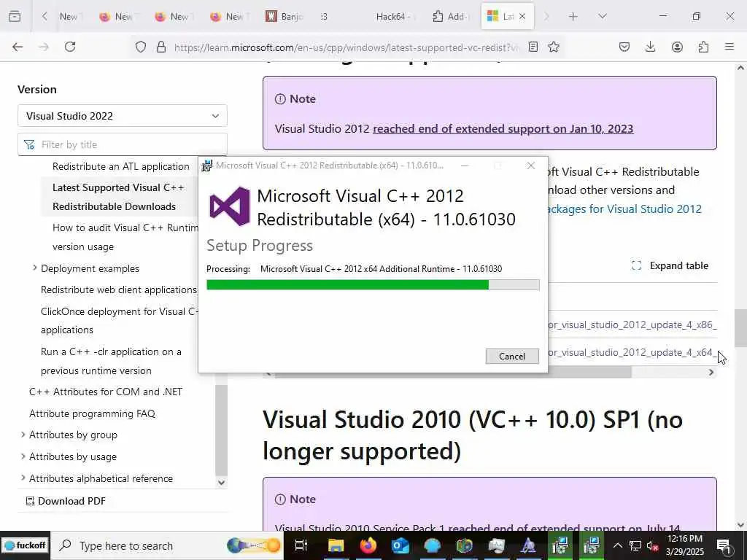Click the page vertical scrollbar thumb
Screen dimensions: 747x560
tap(740, 328)
